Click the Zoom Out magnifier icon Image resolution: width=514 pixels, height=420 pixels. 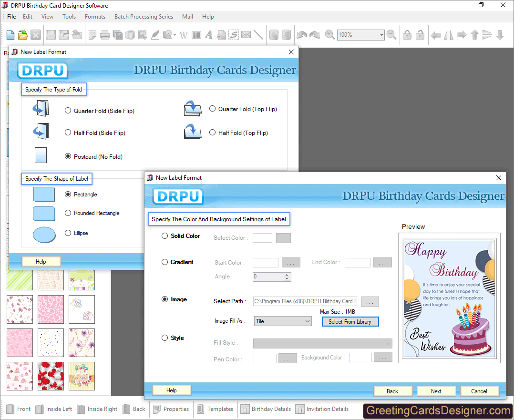tap(391, 35)
